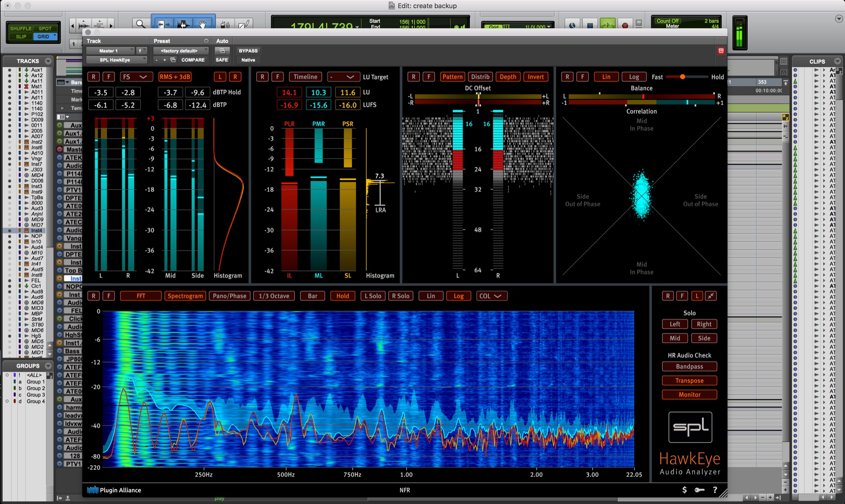This screenshot has width=845, height=504.
Task: Click the Record transport button
Action: coord(625,25)
